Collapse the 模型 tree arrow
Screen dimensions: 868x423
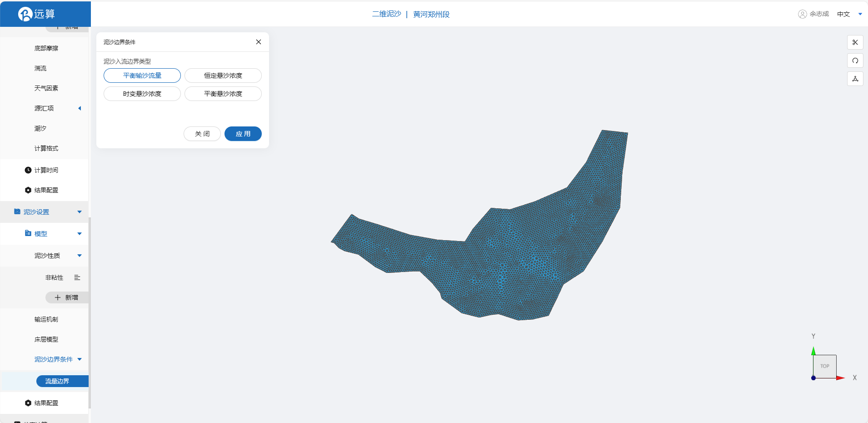pyautogui.click(x=80, y=234)
